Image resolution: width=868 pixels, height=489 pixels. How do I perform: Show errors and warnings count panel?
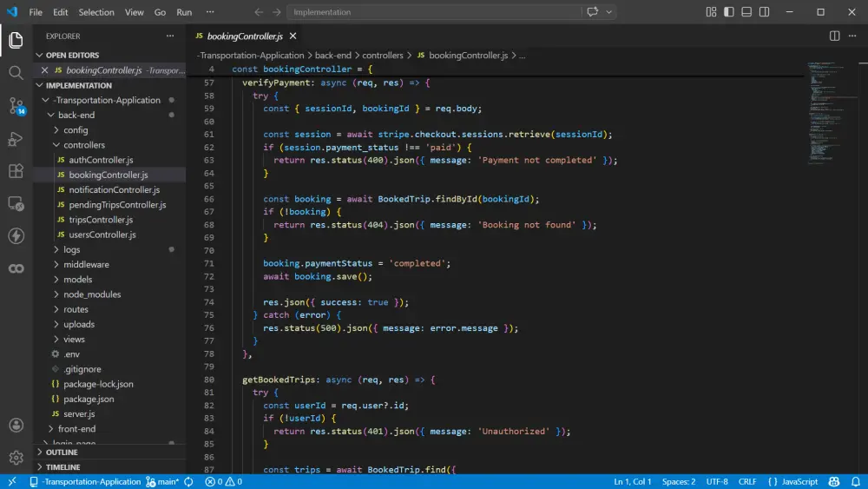[224, 482]
